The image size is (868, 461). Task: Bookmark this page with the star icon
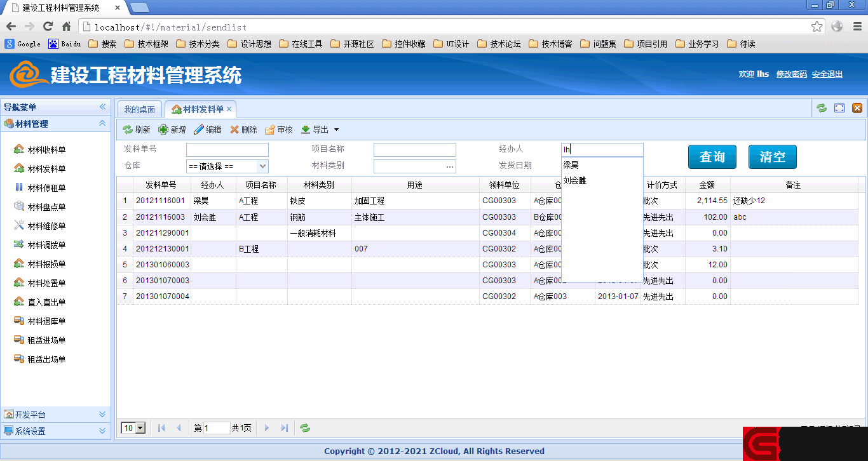[817, 27]
